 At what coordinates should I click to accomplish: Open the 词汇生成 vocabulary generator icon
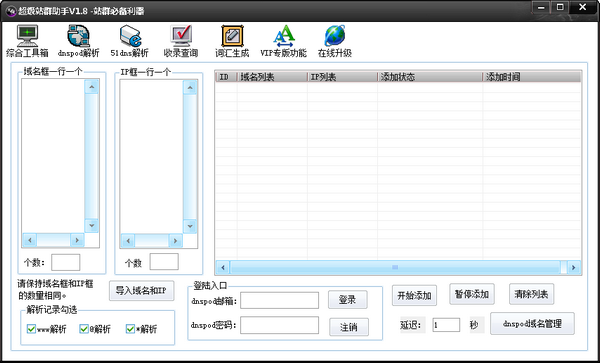point(232,41)
